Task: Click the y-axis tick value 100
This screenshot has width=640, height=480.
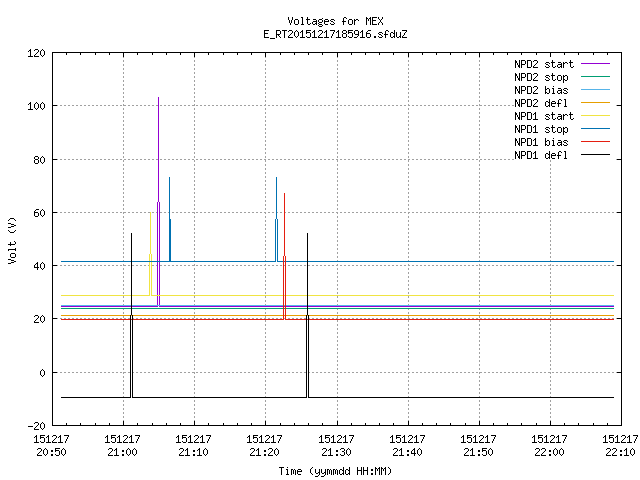Action: (x=36, y=106)
